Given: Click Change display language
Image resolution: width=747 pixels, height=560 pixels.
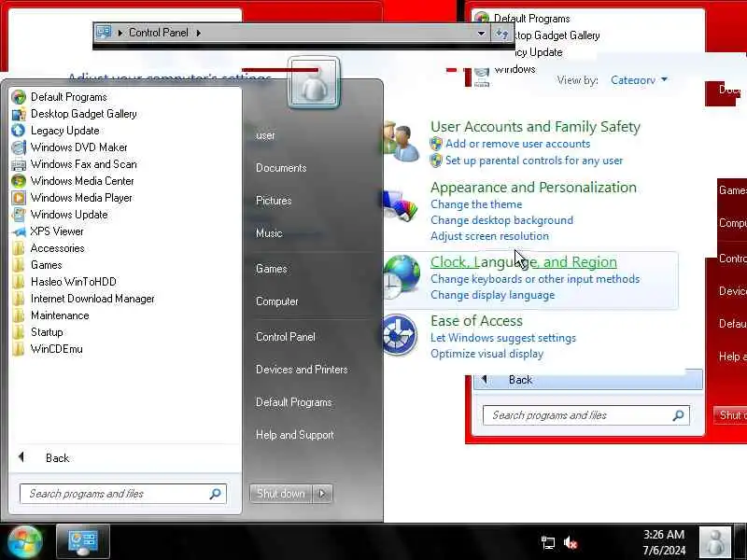Looking at the screenshot, I should [492, 295].
